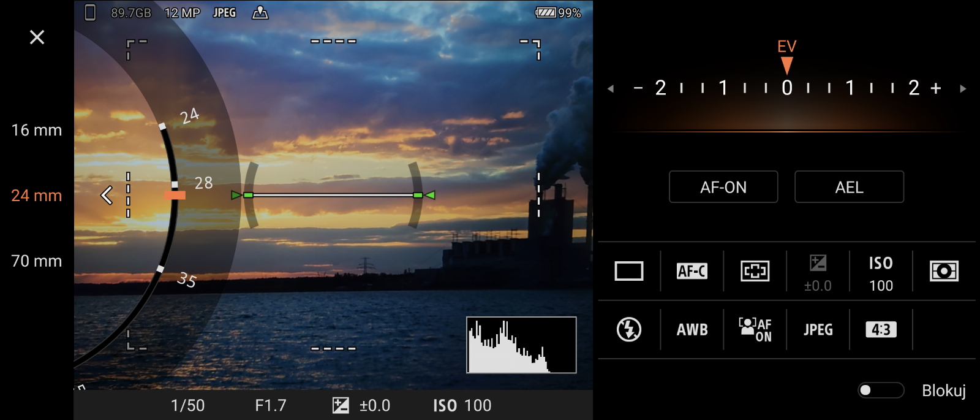Image resolution: width=980 pixels, height=420 pixels.
Task: Tap the orange zoom dial indicator
Action: pyautogui.click(x=175, y=196)
